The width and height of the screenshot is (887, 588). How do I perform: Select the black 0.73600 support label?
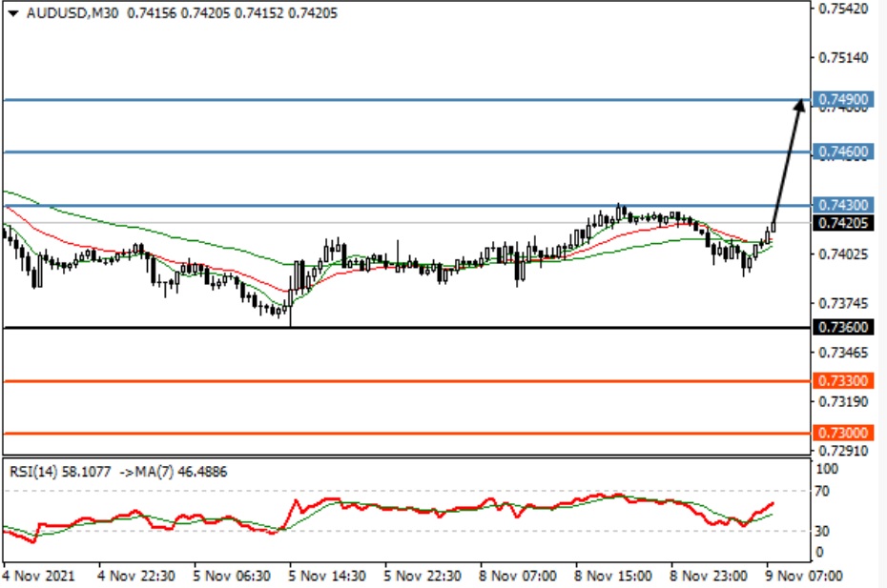coord(843,327)
